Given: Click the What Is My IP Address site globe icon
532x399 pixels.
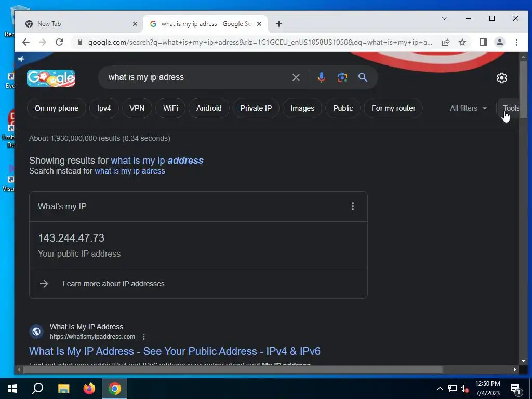Looking at the screenshot, I should [x=37, y=331].
